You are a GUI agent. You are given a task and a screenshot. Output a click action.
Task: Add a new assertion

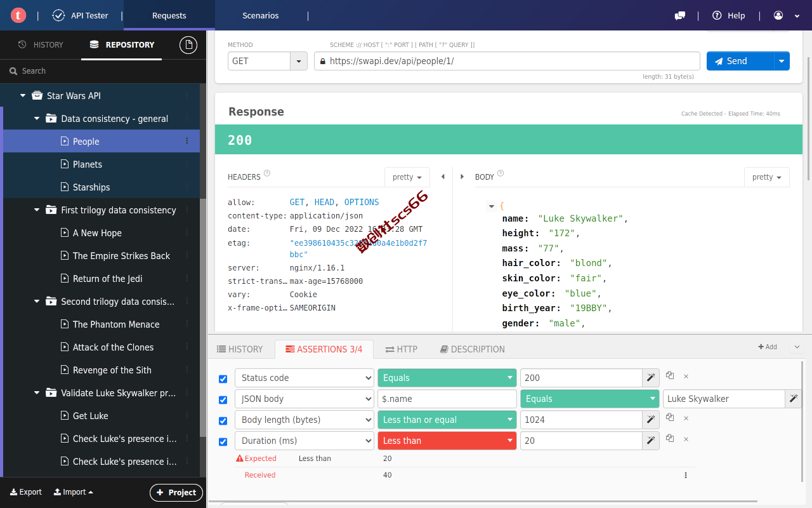tap(768, 347)
